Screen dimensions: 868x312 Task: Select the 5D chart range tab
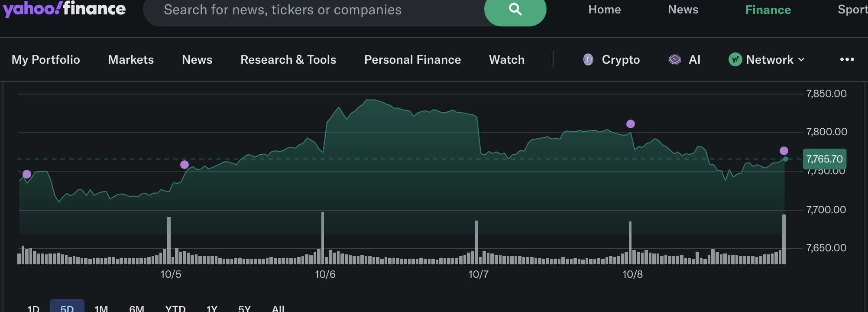[x=67, y=307]
